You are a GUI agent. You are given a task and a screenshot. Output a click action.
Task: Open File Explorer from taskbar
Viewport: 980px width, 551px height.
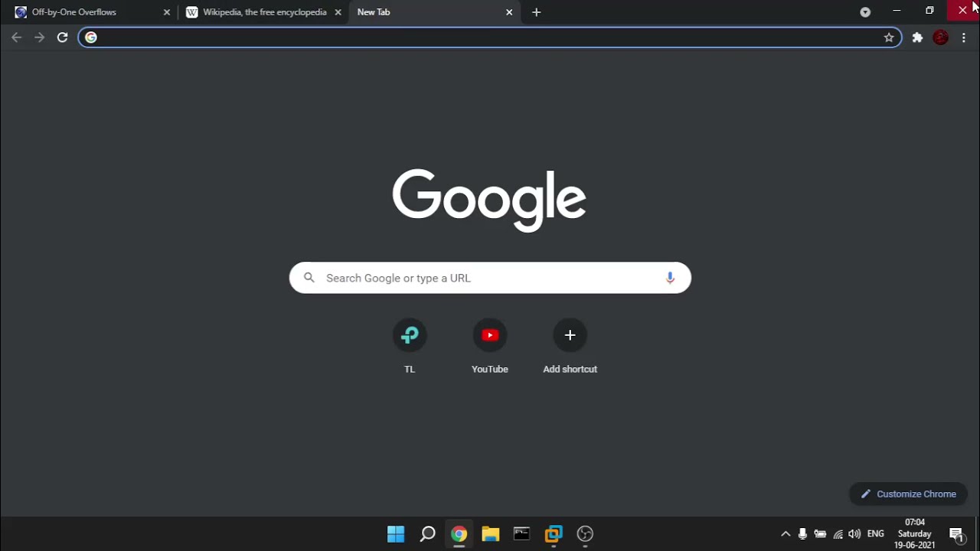[490, 534]
